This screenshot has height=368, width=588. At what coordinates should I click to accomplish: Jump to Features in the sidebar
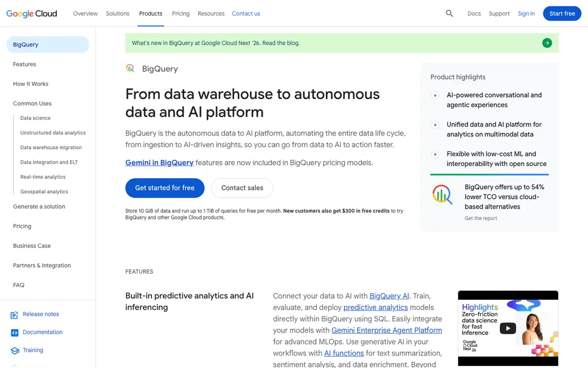point(24,64)
